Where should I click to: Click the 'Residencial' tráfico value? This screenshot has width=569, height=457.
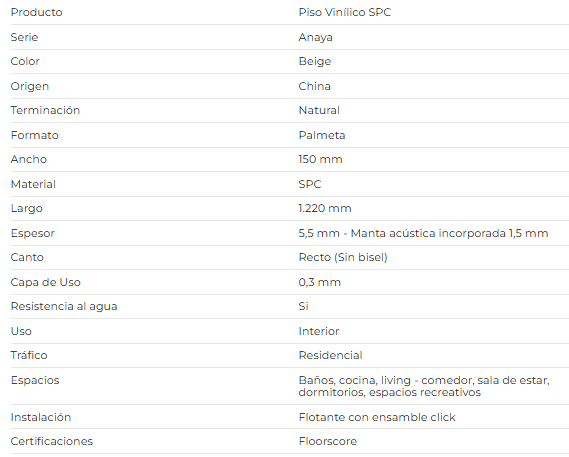click(x=330, y=355)
